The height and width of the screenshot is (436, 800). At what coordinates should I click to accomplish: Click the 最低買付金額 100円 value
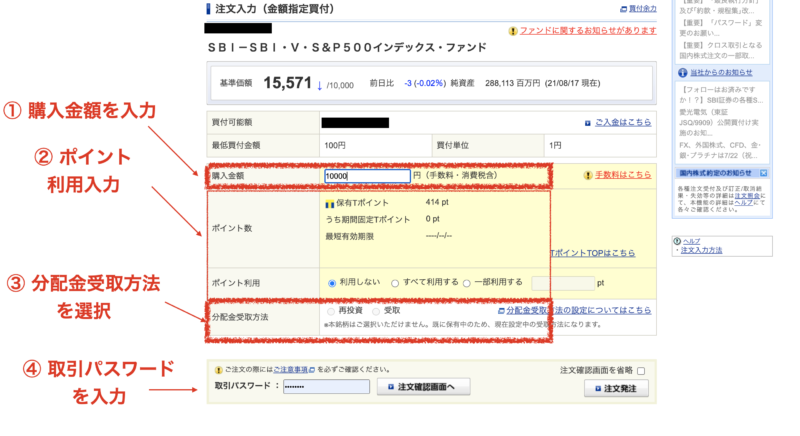pyautogui.click(x=335, y=145)
